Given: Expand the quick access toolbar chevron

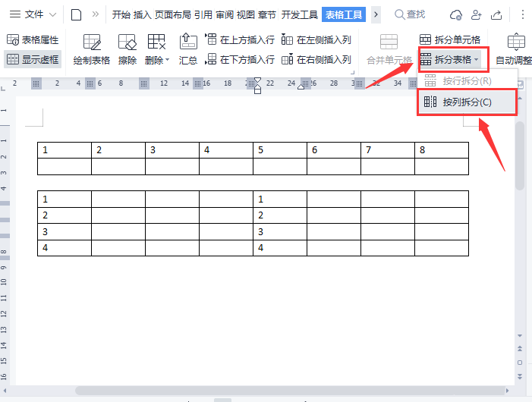Looking at the screenshot, I should pos(96,14).
